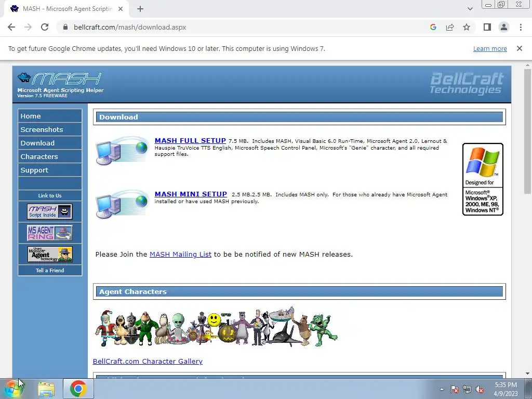The image size is (532, 399).
Task: Show hidden system tray icons
Action: point(442,389)
